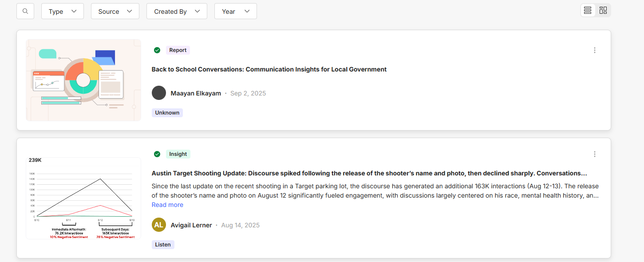Click Read more link in insight

(x=167, y=205)
